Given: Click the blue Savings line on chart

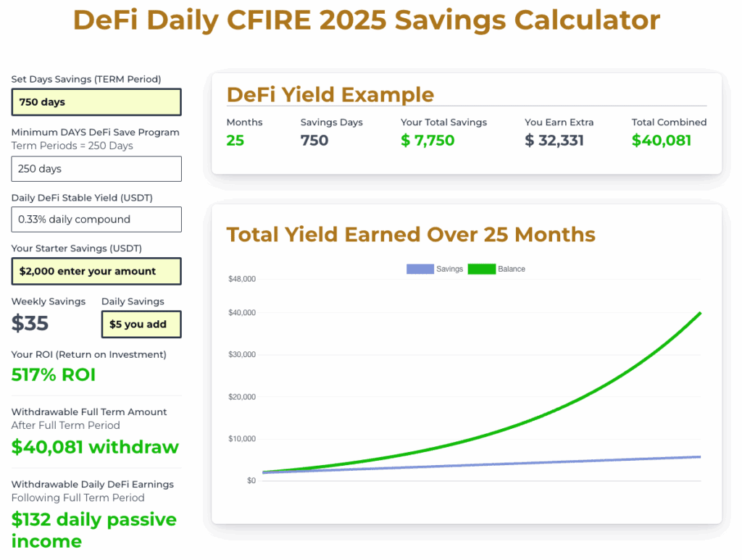Looking at the screenshot, I should click(482, 464).
